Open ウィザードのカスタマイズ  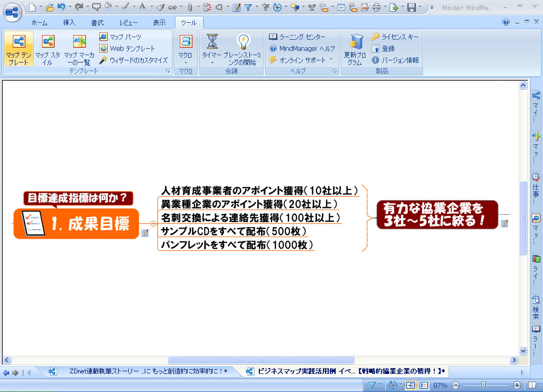[133, 60]
